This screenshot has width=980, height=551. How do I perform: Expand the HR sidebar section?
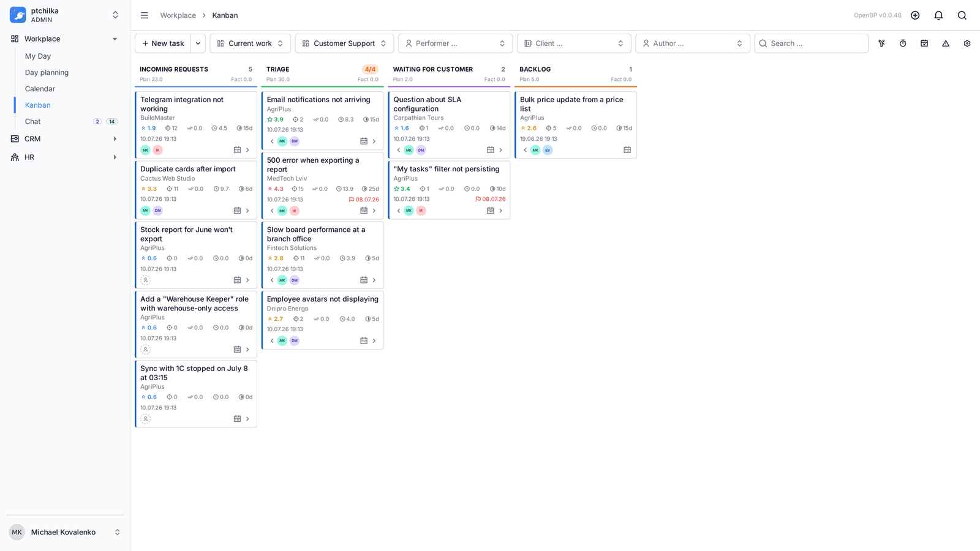point(115,157)
